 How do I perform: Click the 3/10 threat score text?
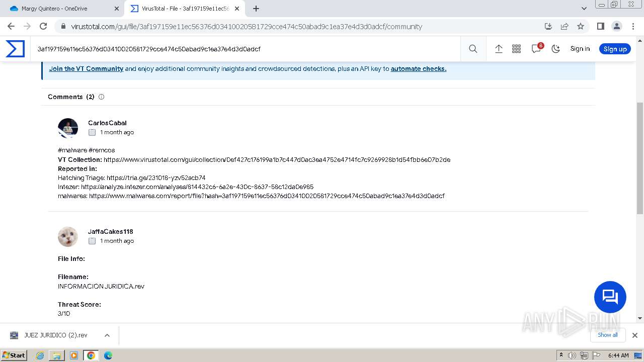(x=64, y=313)
